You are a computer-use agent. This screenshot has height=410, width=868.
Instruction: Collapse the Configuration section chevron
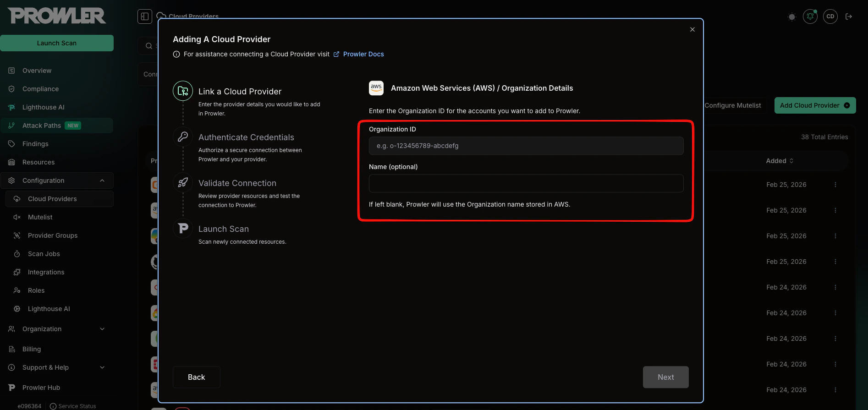tap(102, 180)
